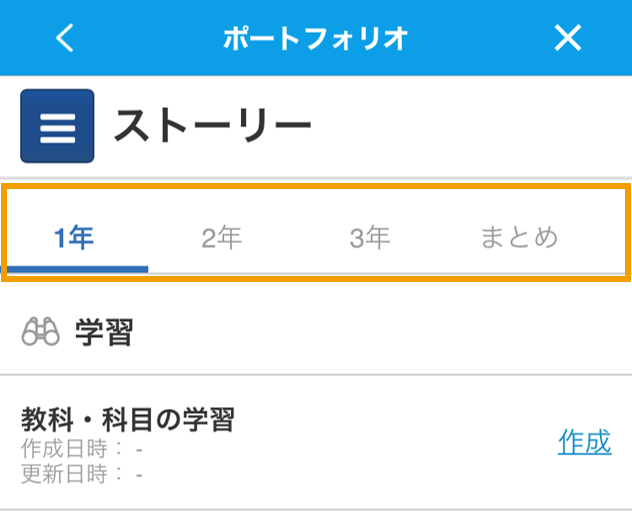Click the dash value after 作成日時
This screenshot has height=513, width=632.
point(139,450)
